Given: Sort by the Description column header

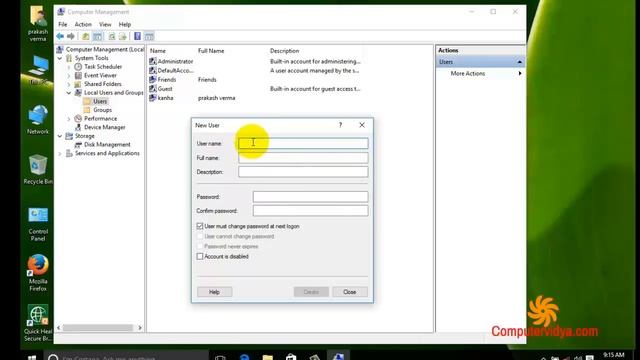Looking at the screenshot, I should (x=284, y=51).
